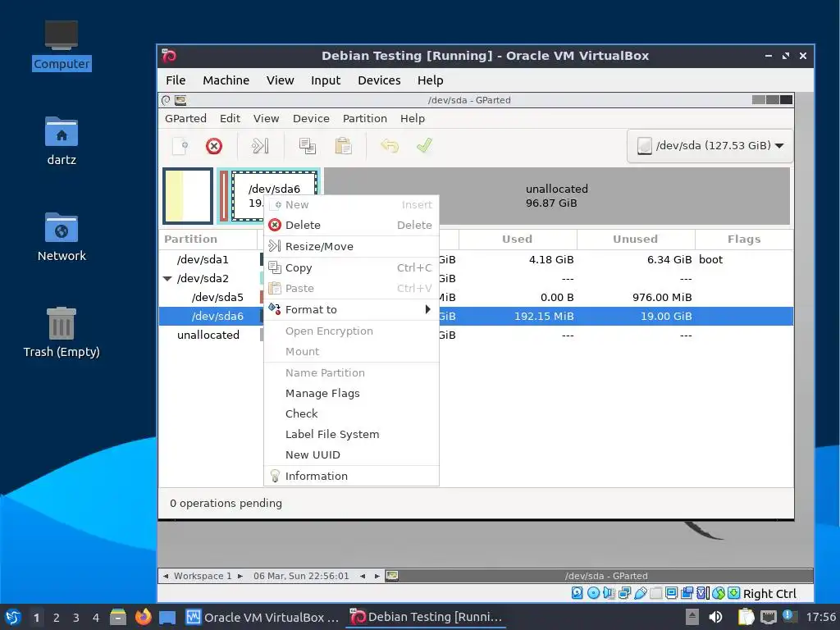Click the Flags column header
Viewport: 840px width, 630px height.
[x=744, y=240]
